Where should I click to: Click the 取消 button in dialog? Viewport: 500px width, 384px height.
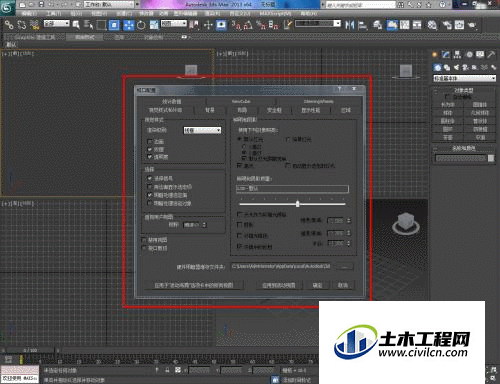coord(343,285)
